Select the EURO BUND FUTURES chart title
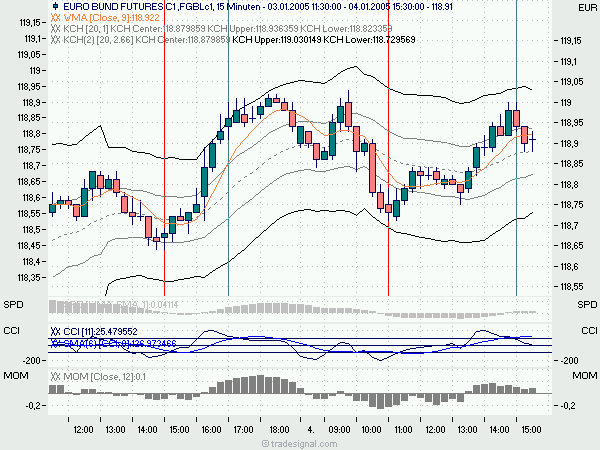Viewport: 600px width, 450px height. (258, 7)
